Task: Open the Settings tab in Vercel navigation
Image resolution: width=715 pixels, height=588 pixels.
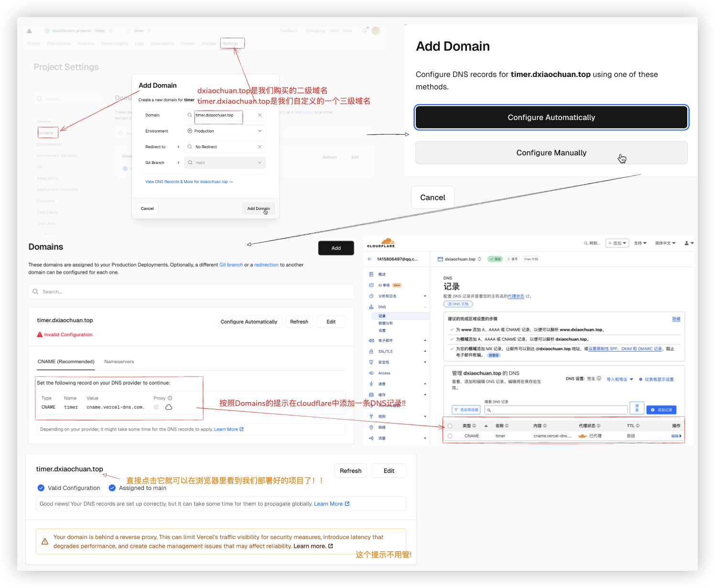Action: 230,44
